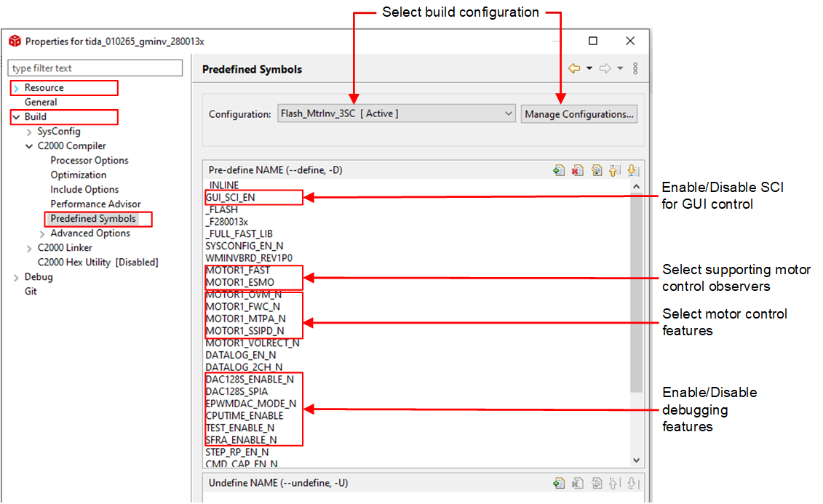The image size is (823, 504).
Task: Collapse the Build tree node
Action: coord(17,117)
